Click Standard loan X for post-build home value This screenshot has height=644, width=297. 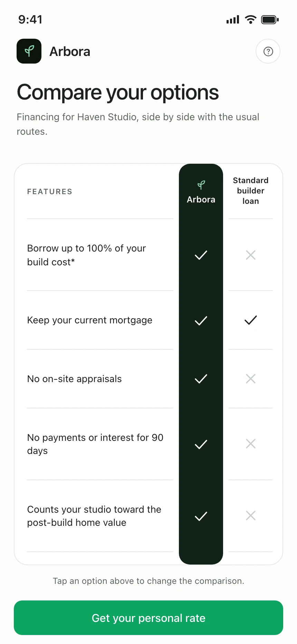point(251,515)
